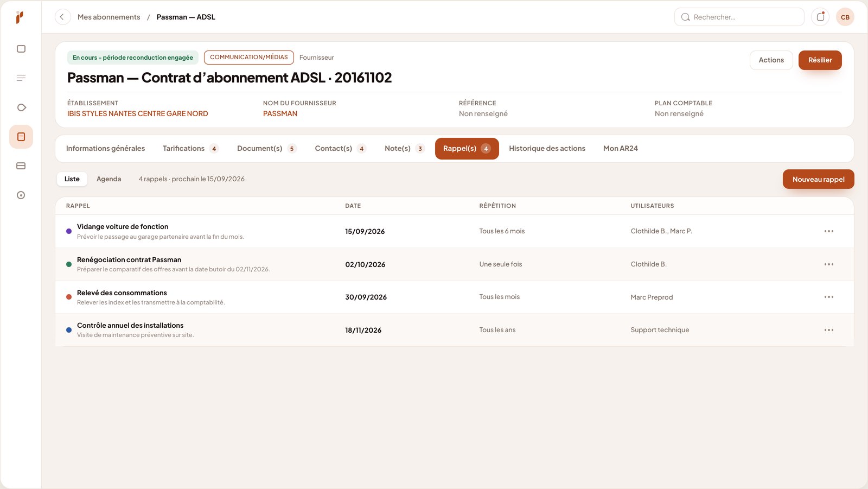Click the users Clothilde B., Marc P.
Screen dimensions: 868x489
point(661,231)
